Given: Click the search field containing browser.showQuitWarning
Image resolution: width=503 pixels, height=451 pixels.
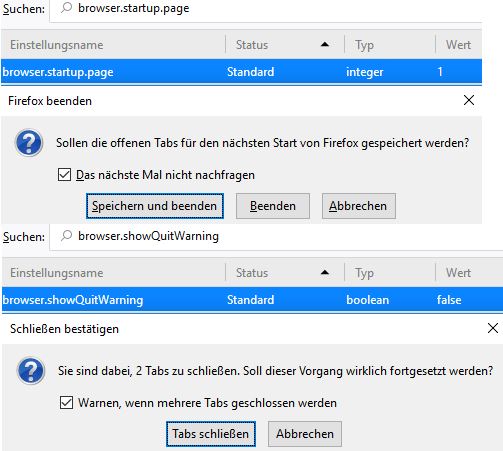Looking at the screenshot, I should coord(276,236).
